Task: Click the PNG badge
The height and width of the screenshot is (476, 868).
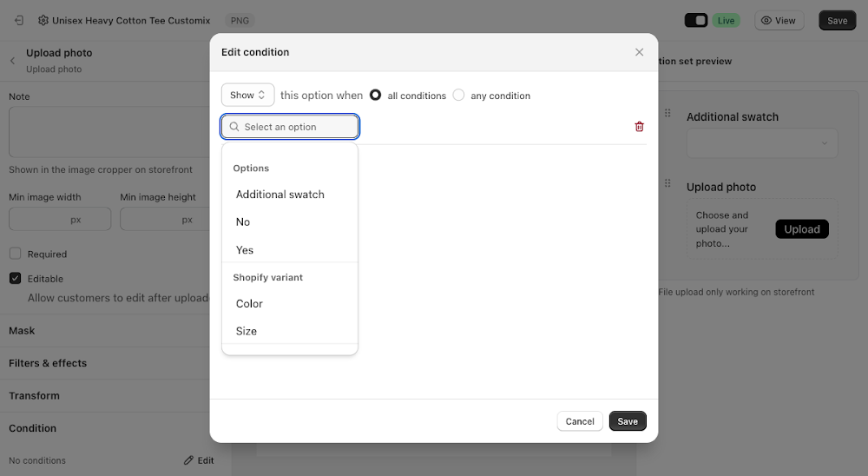Action: pos(240,21)
